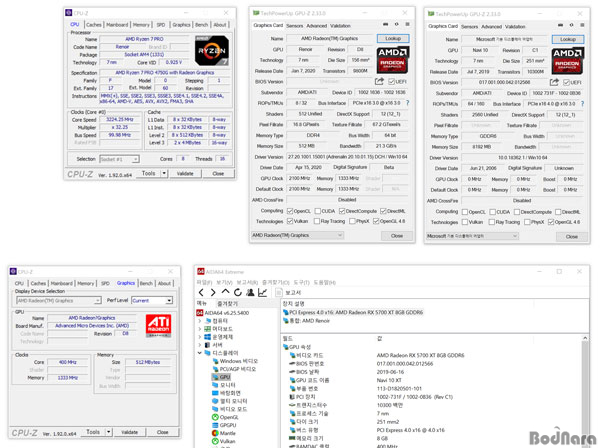Screen dimensions: 600x448
Task: Toggle UEFI checkbox in Navi 10 GPU-Z window
Action: pyautogui.click(x=566, y=82)
